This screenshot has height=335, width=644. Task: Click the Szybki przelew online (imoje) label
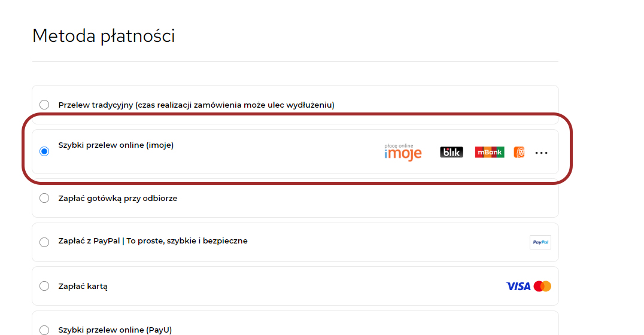tap(116, 145)
